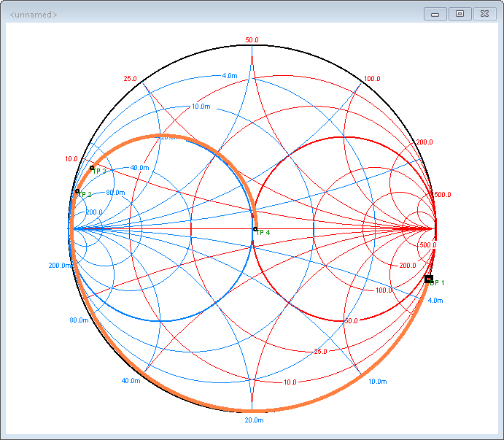Select the blue 10.0m label at lower right
The width and height of the screenshot is (504, 440).
(377, 382)
